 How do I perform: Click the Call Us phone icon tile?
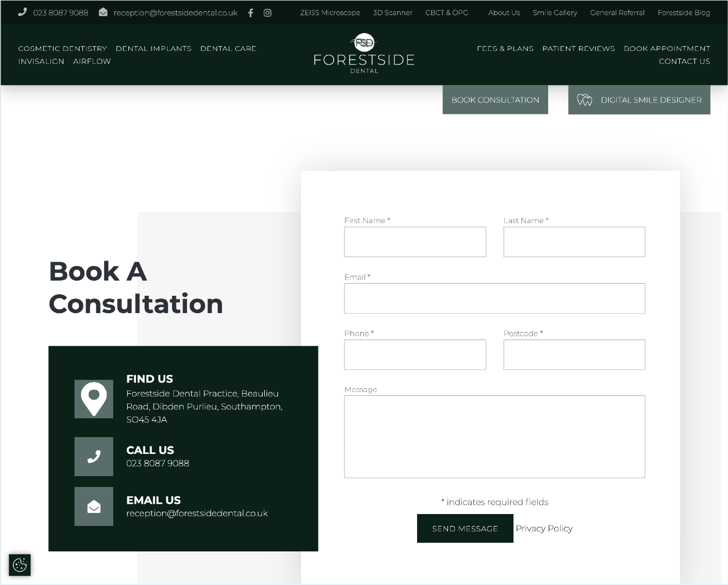94,457
